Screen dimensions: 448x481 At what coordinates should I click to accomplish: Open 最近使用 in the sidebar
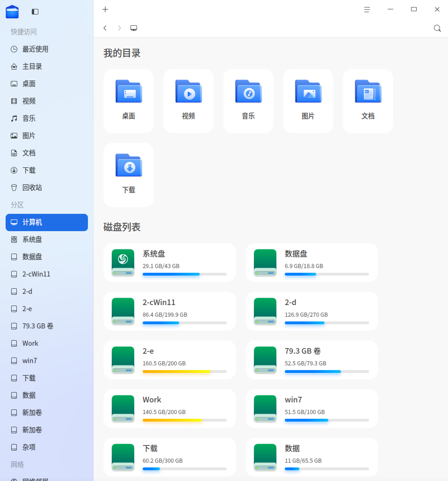(x=47, y=49)
